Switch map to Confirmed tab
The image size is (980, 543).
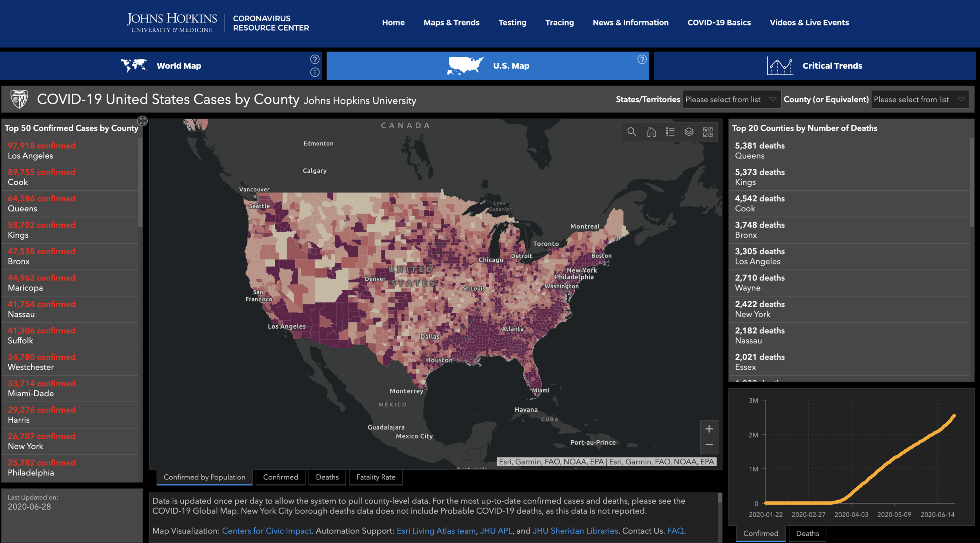pyautogui.click(x=280, y=477)
